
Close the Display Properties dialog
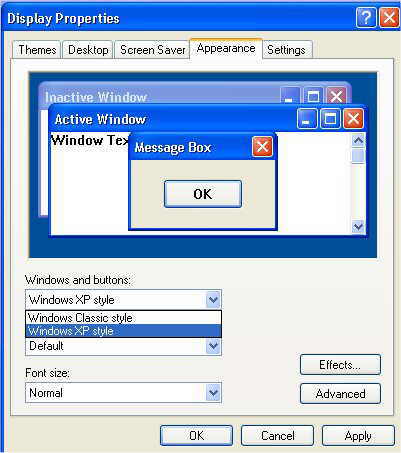tap(389, 17)
